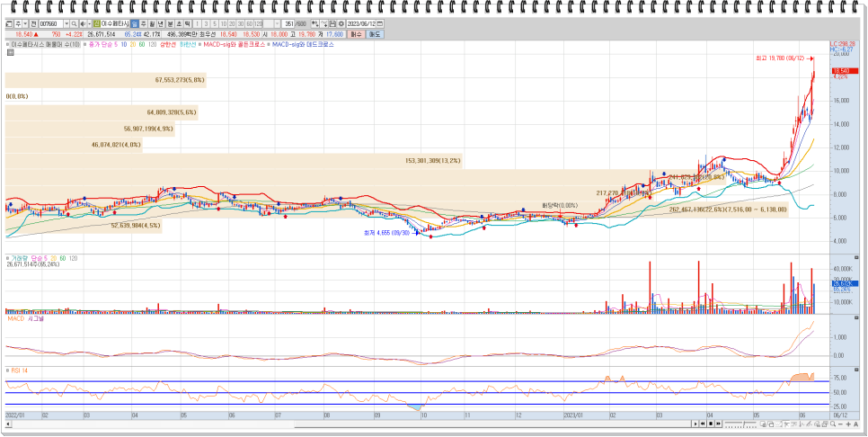This screenshot has height=437, width=868.
Task: Click the plus zoom-in icon at bottom
Action: [x=848, y=424]
